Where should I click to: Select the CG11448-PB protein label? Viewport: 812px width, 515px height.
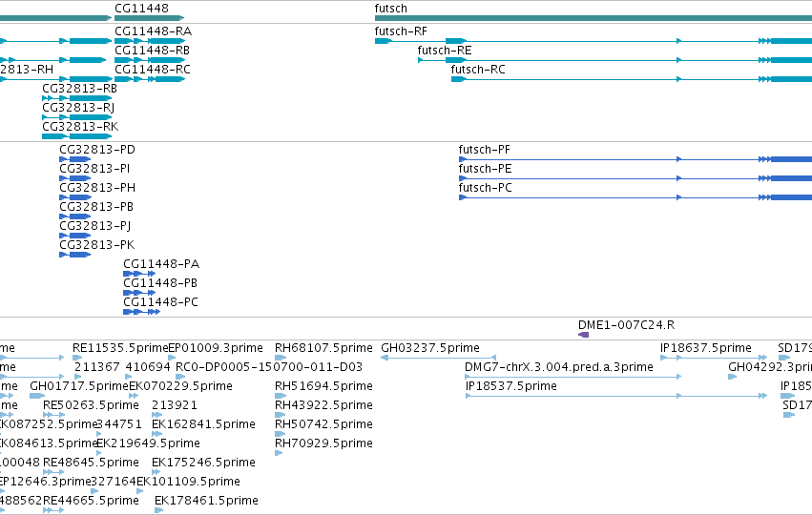coord(160,283)
